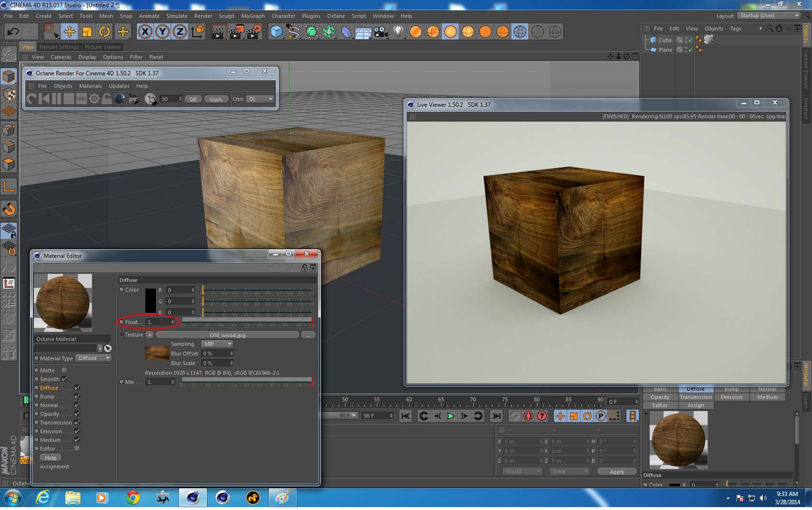Click the camera object icon
Viewport: 812px width, 510px height.
381,32
